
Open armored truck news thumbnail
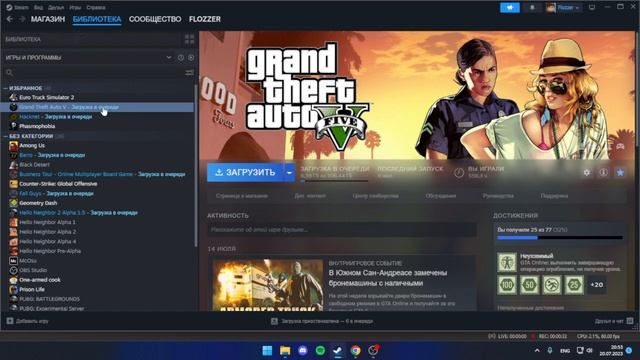pyautogui.click(x=268, y=285)
